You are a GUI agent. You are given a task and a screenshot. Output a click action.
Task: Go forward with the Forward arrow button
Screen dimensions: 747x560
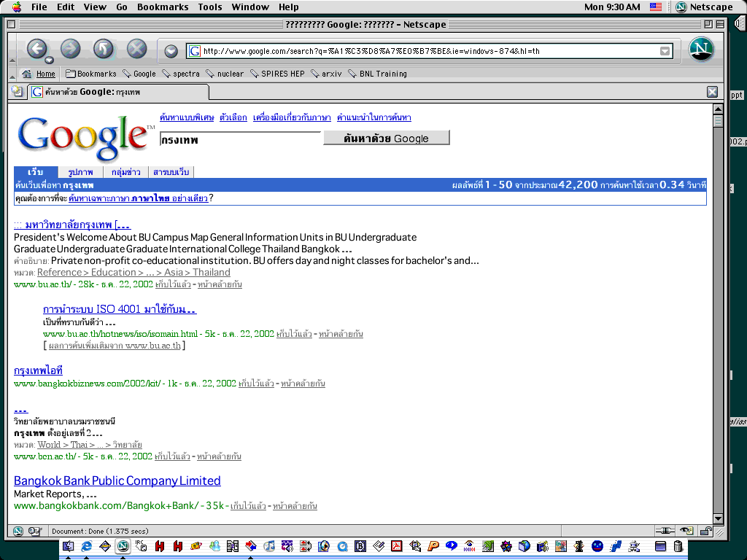pyautogui.click(x=71, y=49)
